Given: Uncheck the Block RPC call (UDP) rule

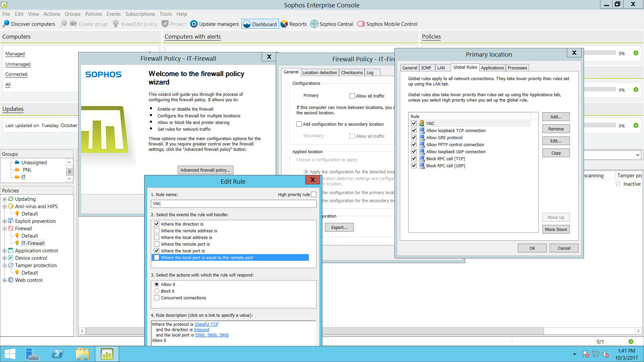Looking at the screenshot, I should point(414,166).
